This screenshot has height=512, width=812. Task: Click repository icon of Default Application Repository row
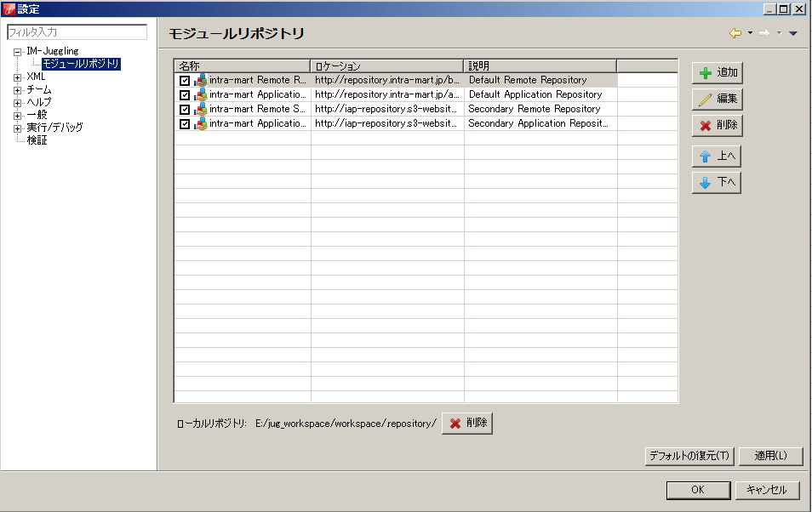(200, 94)
